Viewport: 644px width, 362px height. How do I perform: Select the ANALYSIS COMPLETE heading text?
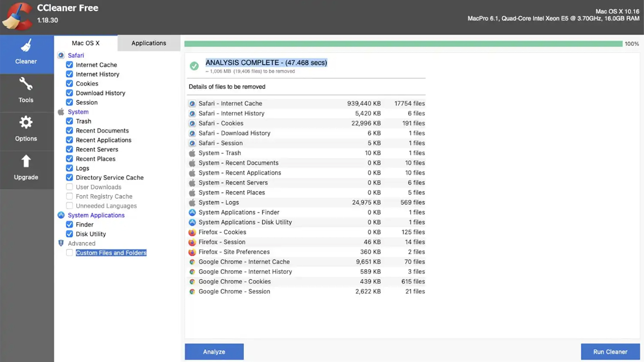point(266,63)
